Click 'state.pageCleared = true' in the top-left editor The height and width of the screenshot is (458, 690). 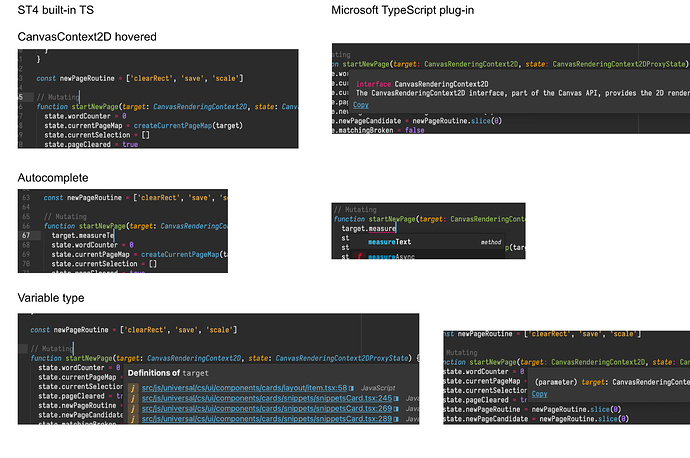coord(91,144)
